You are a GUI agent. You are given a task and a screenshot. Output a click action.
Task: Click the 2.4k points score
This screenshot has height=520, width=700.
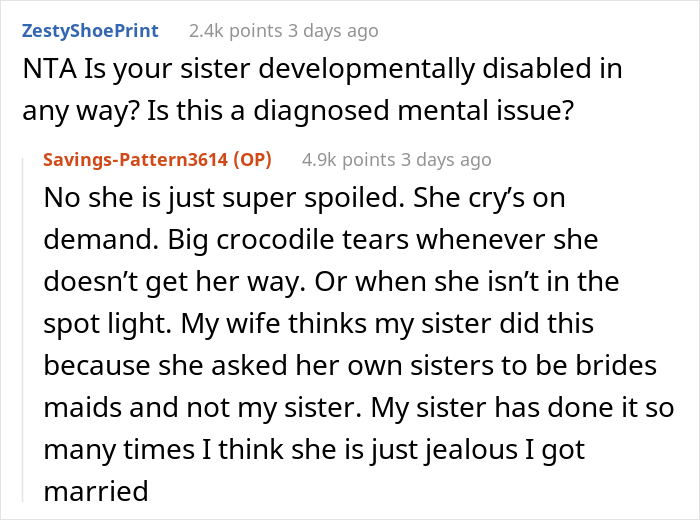click(x=236, y=31)
